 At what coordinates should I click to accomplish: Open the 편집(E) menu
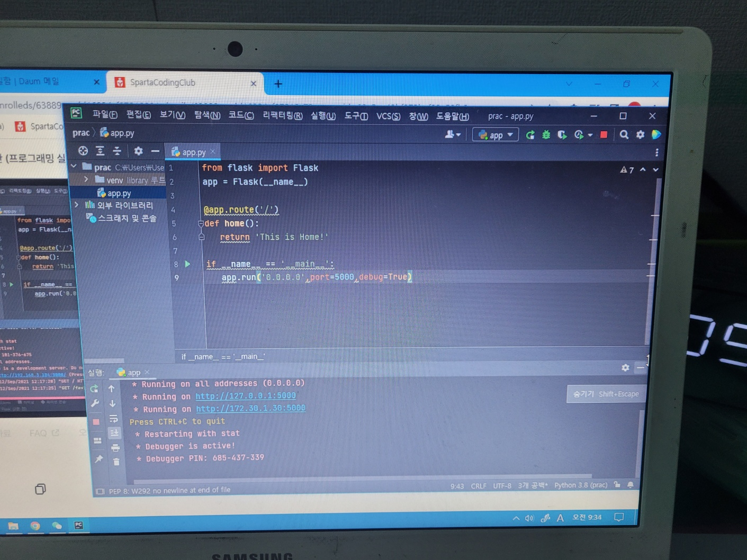click(138, 114)
